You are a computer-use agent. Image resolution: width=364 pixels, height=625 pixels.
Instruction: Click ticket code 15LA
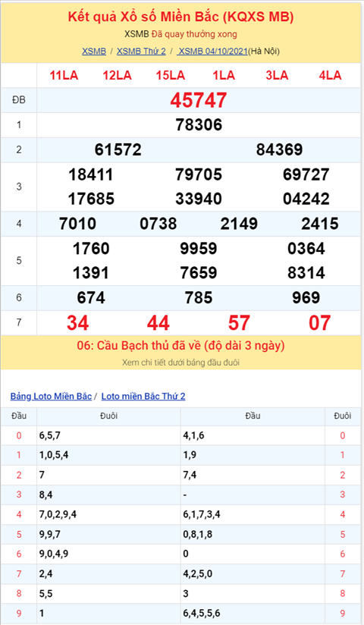(170, 75)
